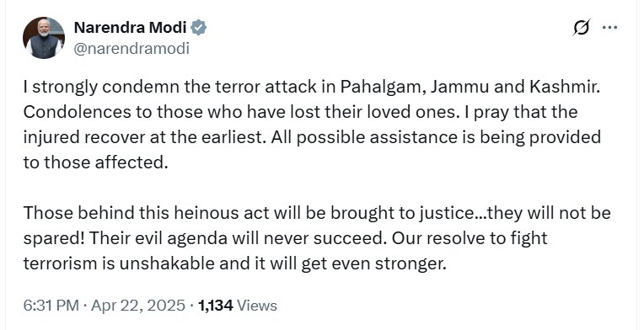
Task: Open Narendra Modi's profile avatar
Action: 44,38
